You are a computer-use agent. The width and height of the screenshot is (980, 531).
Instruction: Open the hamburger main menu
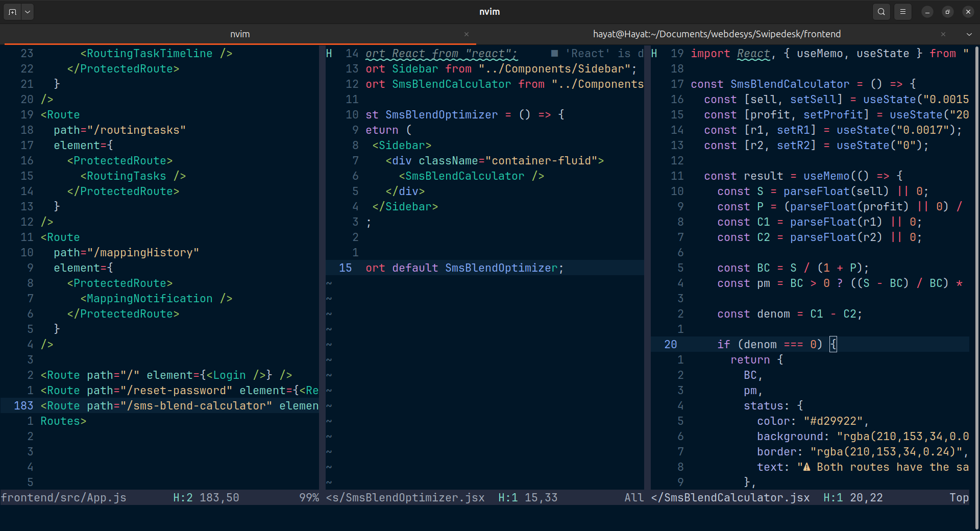coord(902,12)
